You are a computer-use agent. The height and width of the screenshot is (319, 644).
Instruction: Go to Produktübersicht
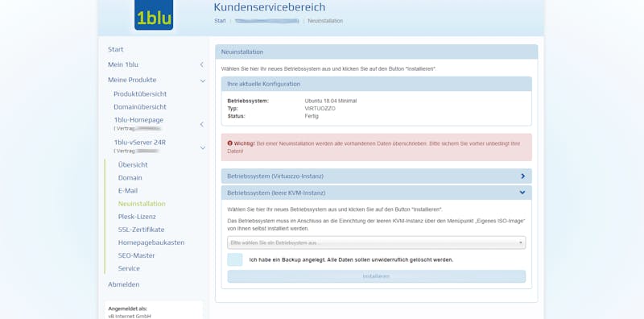(x=140, y=93)
